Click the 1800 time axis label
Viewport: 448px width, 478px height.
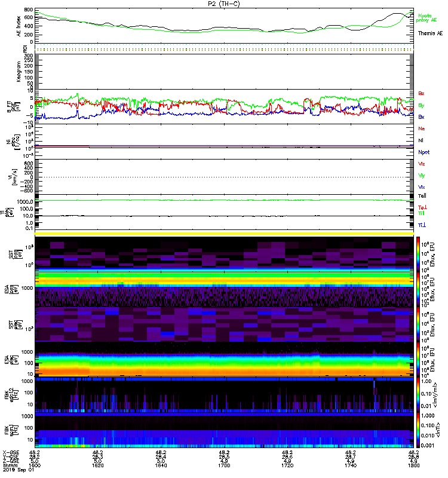(413, 465)
